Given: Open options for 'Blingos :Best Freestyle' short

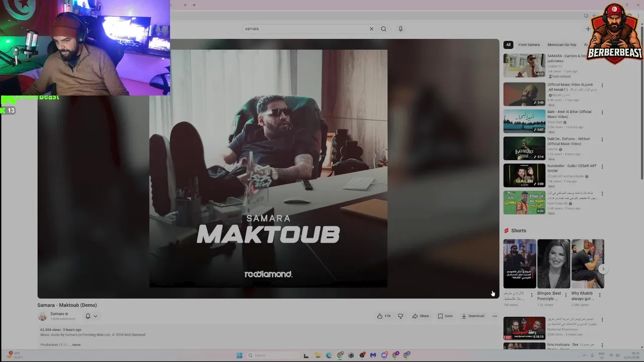Looking at the screenshot, I should click(566, 295).
